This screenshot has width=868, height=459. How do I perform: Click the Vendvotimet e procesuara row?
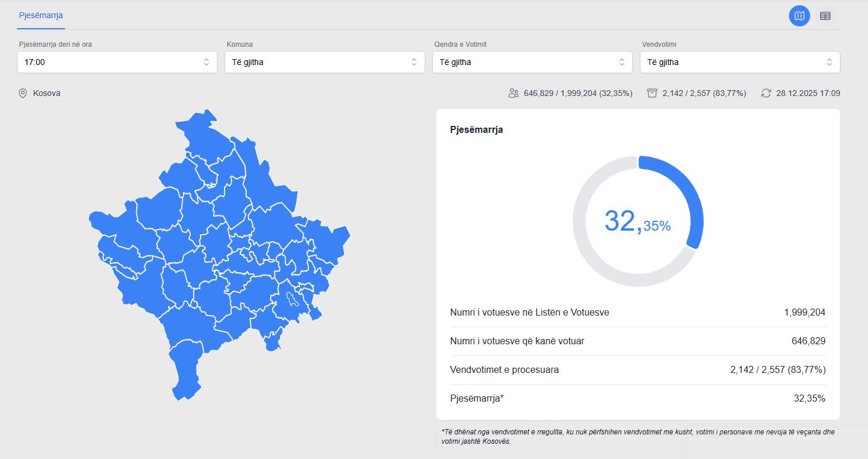pyautogui.click(x=638, y=370)
